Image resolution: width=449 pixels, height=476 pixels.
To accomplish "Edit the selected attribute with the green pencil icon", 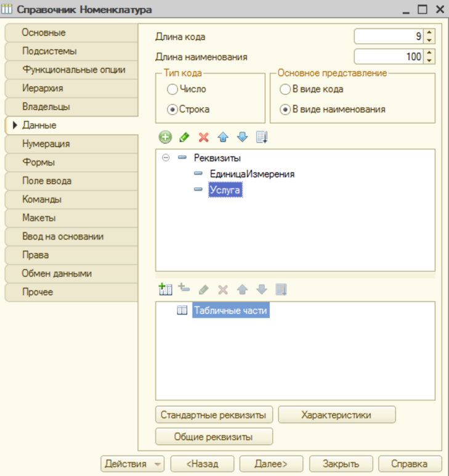I will click(184, 137).
